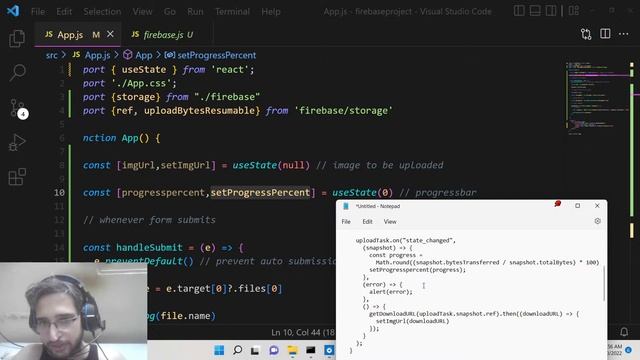Click the handleSubmit declaration
The image size is (640, 360).
pos(149,247)
